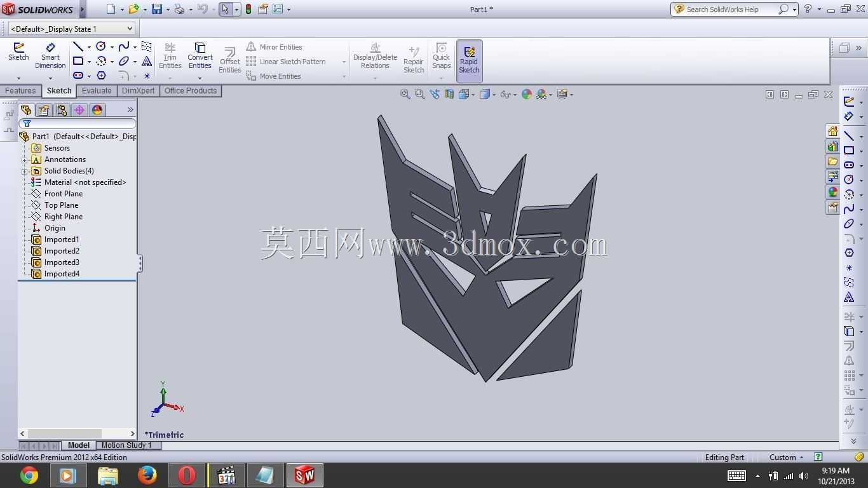Screen dimensions: 868x488
Task: Click Section View in view toolbar
Action: pos(449,94)
